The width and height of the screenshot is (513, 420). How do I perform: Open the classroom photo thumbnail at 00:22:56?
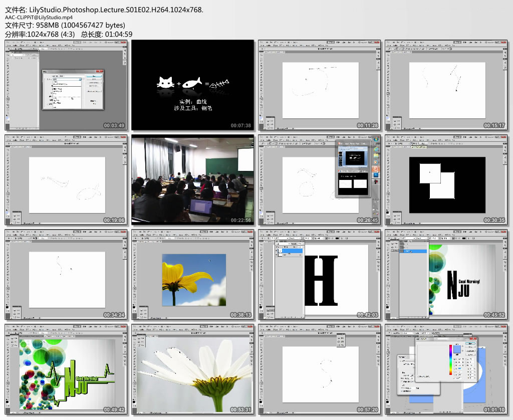pos(192,179)
